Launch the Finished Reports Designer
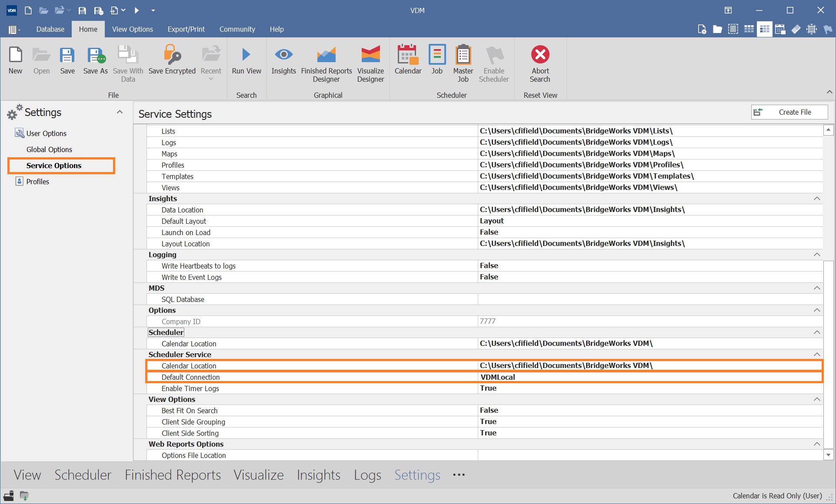The image size is (836, 504). [x=326, y=64]
